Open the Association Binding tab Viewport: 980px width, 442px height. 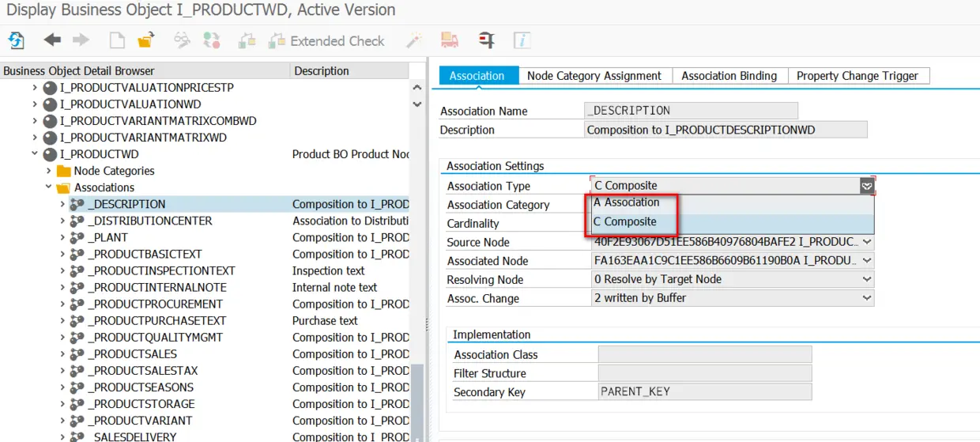[729, 76]
